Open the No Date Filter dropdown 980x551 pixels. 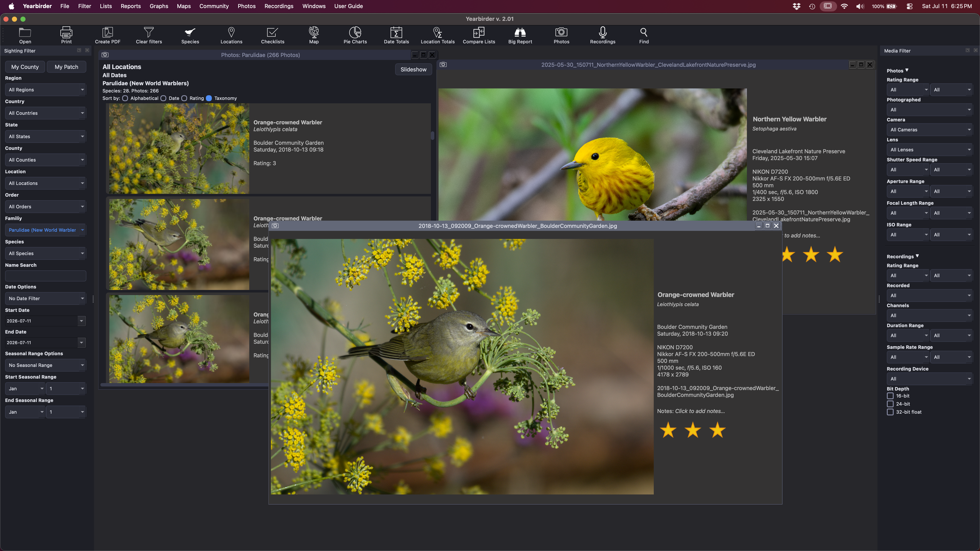pos(46,298)
